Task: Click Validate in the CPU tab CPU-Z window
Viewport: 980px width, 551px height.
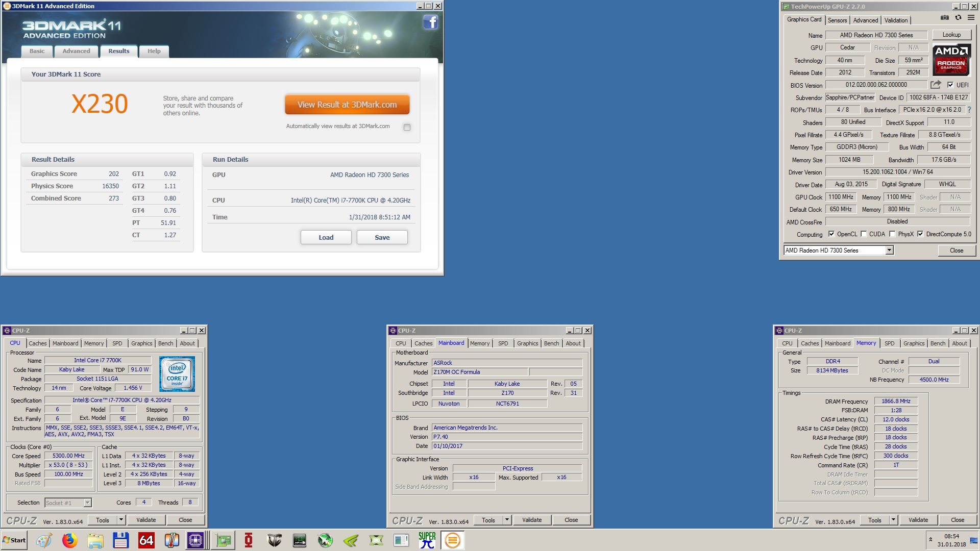Action: (x=146, y=520)
